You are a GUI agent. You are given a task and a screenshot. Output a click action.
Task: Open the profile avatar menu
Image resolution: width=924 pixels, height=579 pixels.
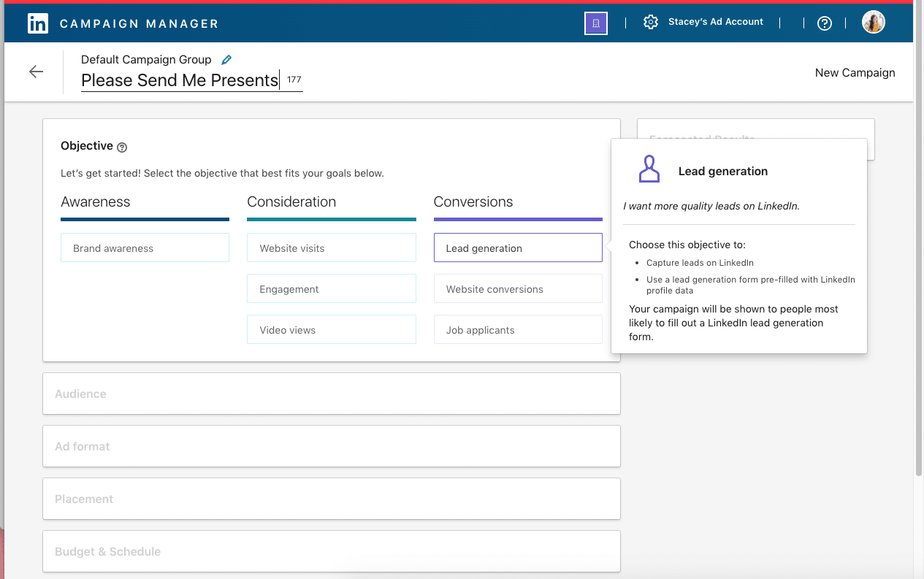pos(873,23)
